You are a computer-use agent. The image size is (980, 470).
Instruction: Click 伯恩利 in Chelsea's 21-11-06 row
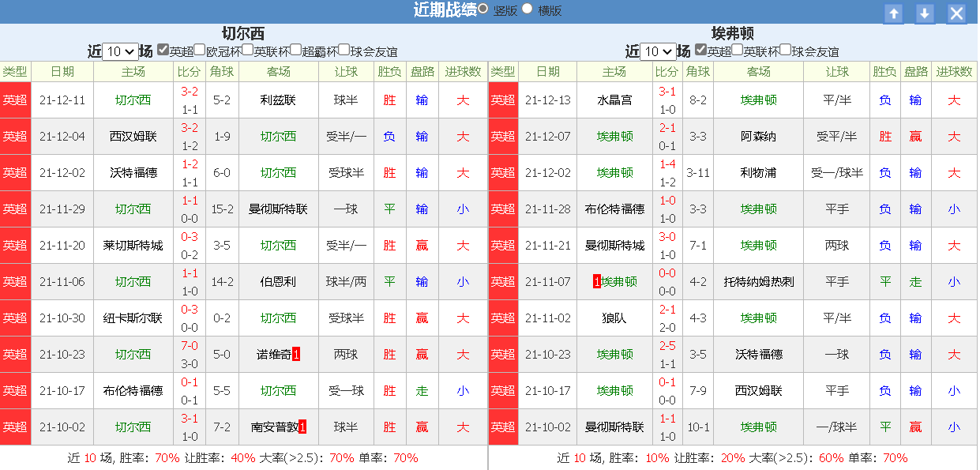pos(278,282)
